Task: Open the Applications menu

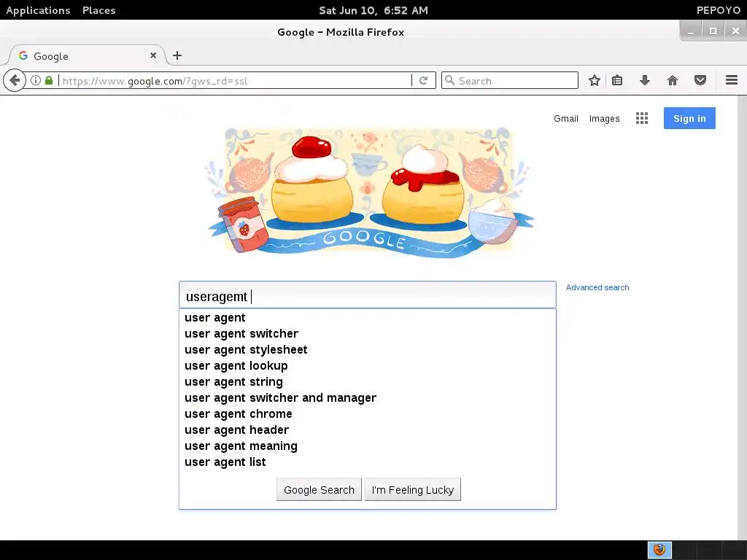Action: point(38,10)
